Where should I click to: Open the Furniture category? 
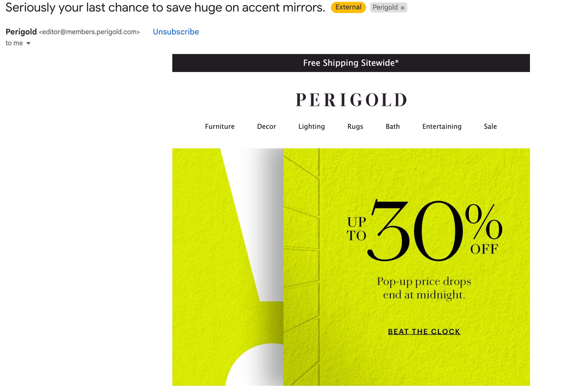point(219,126)
